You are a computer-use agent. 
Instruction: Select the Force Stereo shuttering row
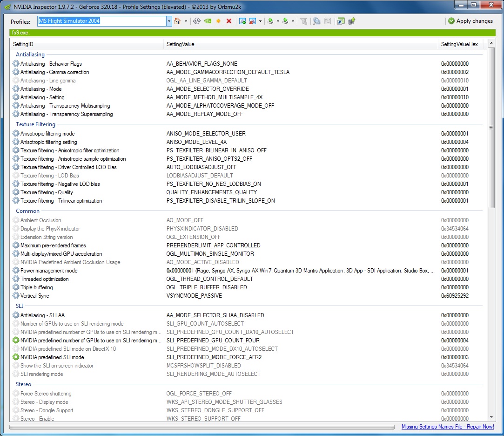[247, 394]
